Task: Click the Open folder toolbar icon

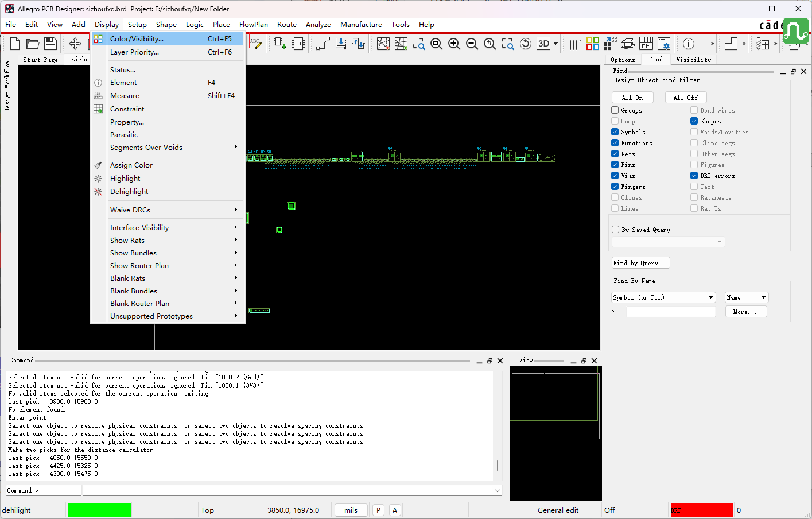Action: (x=33, y=44)
